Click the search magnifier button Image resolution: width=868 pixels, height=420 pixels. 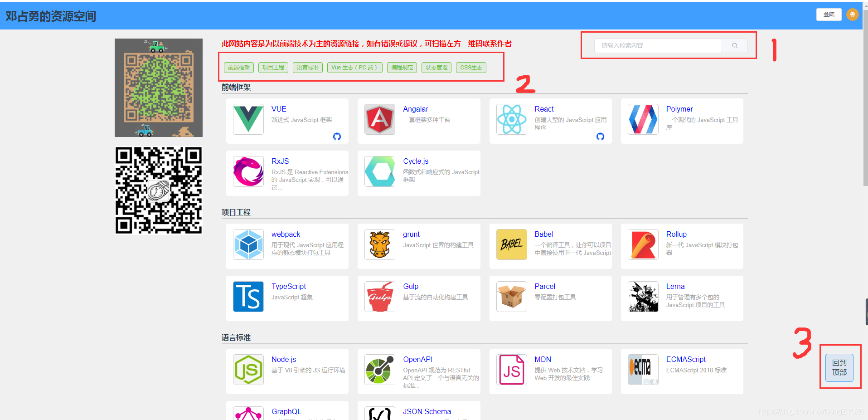pos(734,45)
